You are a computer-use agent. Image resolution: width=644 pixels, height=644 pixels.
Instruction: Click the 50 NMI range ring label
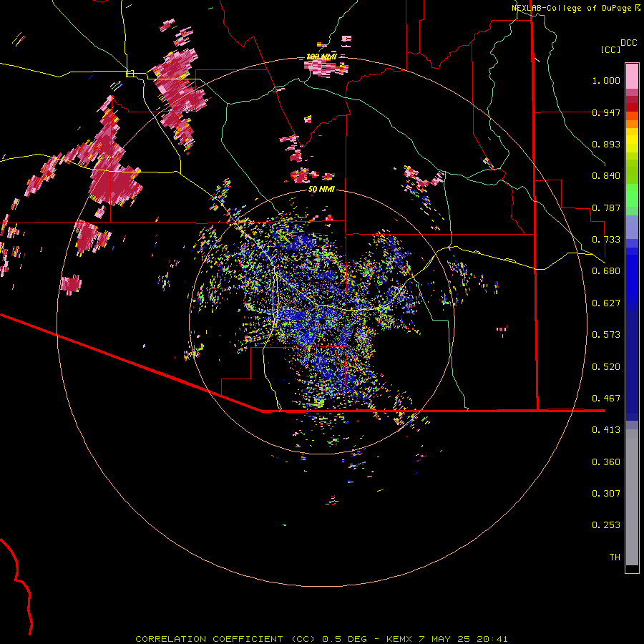pos(321,190)
